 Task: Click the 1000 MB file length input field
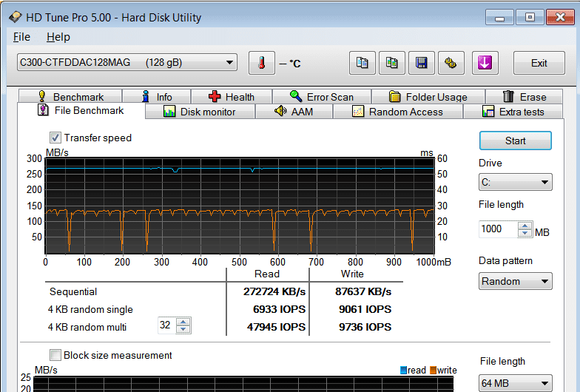[x=499, y=229]
